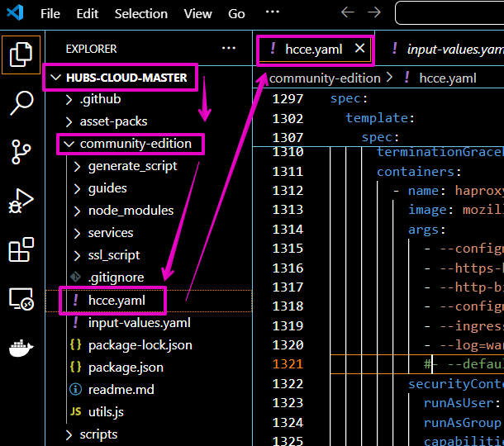
Task: Go back with the left arrow
Action: tap(348, 12)
